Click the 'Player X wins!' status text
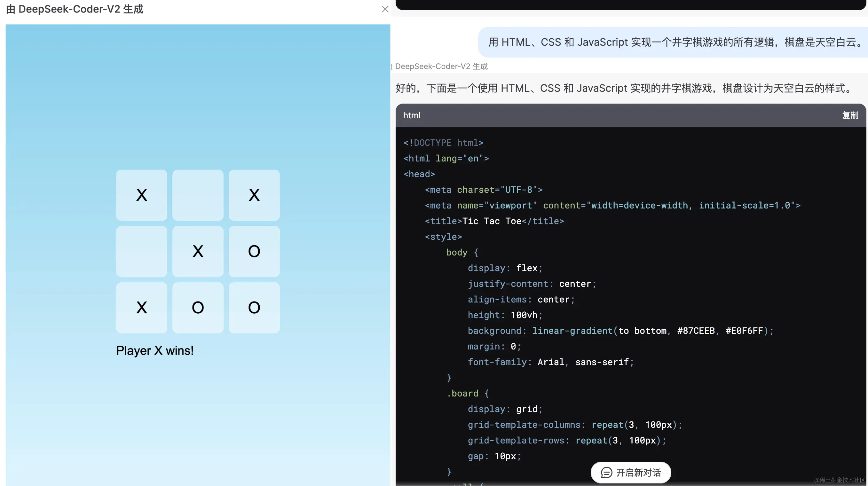This screenshot has height=486, width=868. (155, 351)
